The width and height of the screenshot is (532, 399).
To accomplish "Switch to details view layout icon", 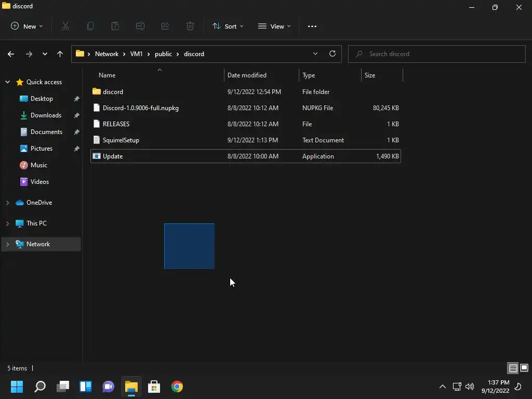I will pyautogui.click(x=513, y=368).
